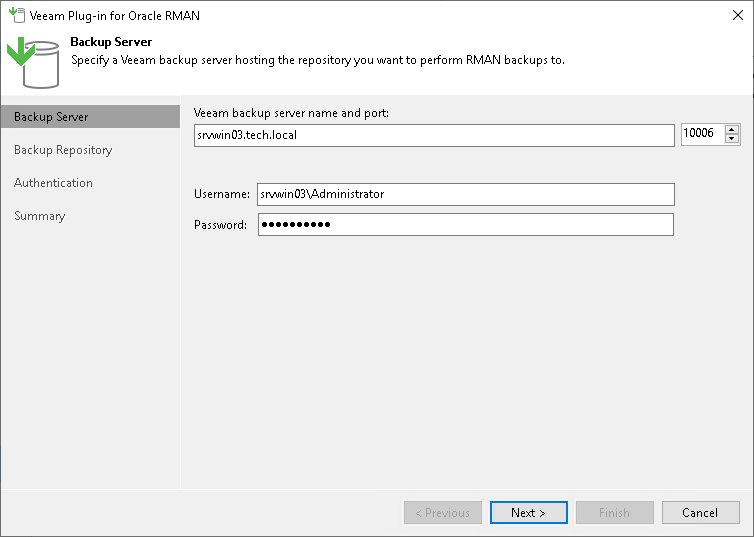
Task: Proceed with the Next button
Action: tap(528, 512)
